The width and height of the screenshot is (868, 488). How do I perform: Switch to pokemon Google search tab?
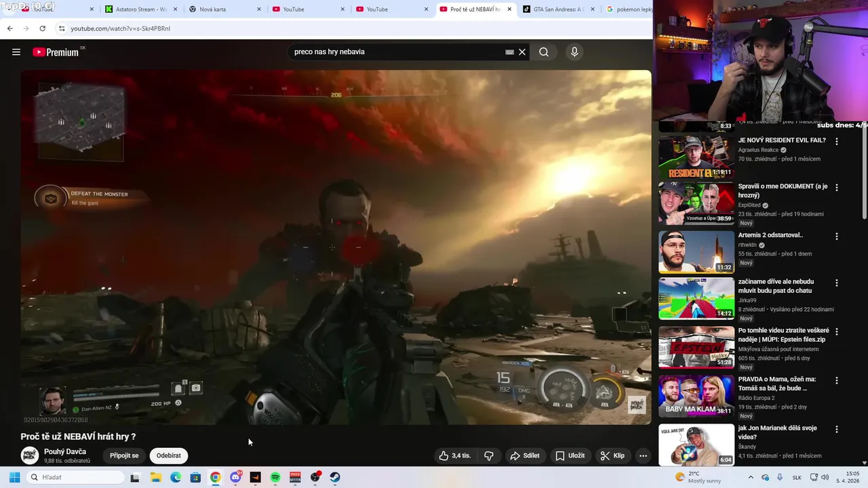(x=627, y=9)
